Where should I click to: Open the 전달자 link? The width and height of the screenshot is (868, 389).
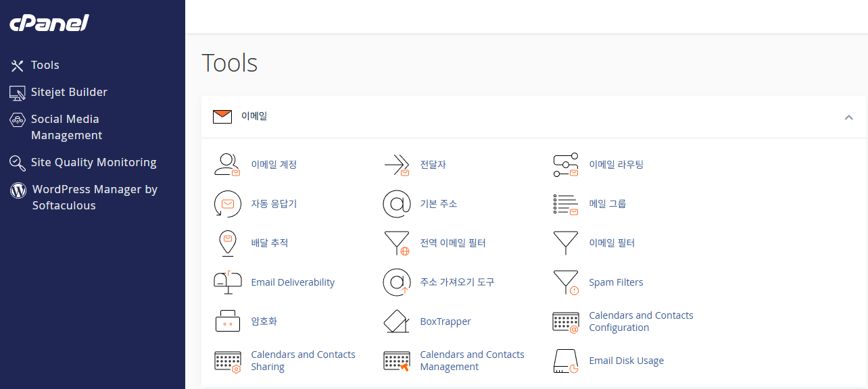point(433,165)
